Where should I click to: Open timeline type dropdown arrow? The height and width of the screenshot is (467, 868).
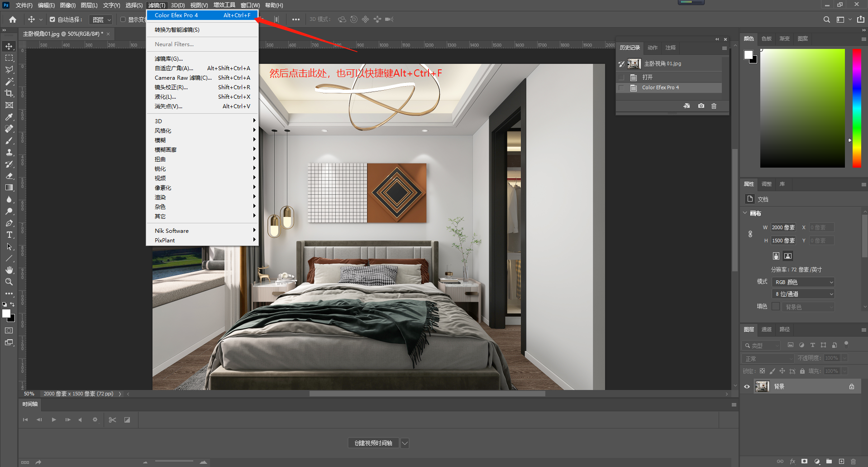click(405, 443)
